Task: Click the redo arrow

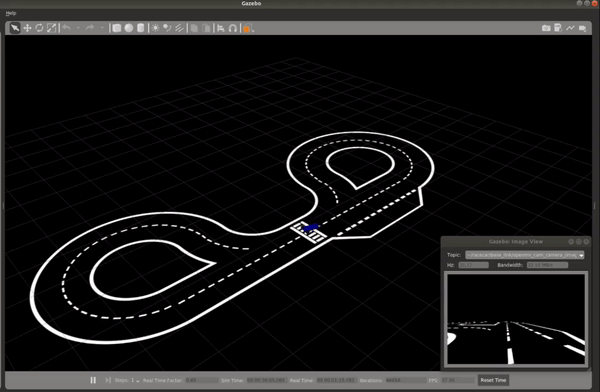Action: click(90, 28)
